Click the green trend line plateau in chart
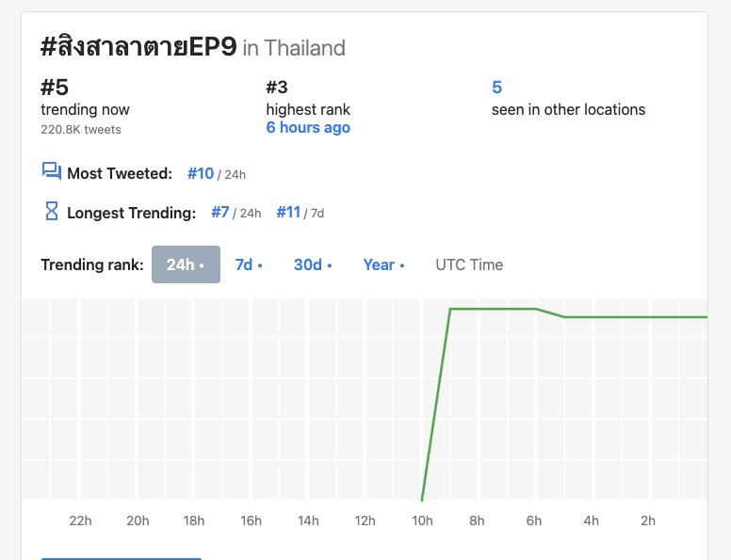Image resolution: width=731 pixels, height=560 pixels. click(x=492, y=309)
